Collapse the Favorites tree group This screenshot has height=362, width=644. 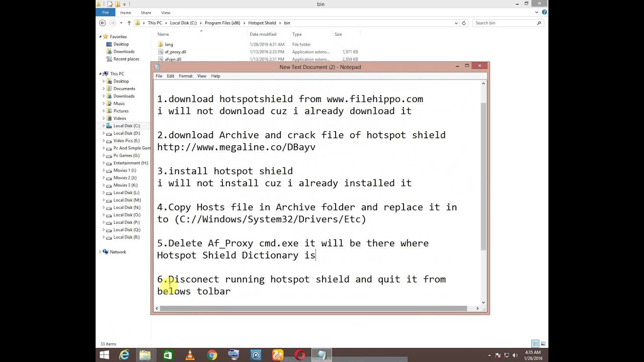(x=100, y=37)
